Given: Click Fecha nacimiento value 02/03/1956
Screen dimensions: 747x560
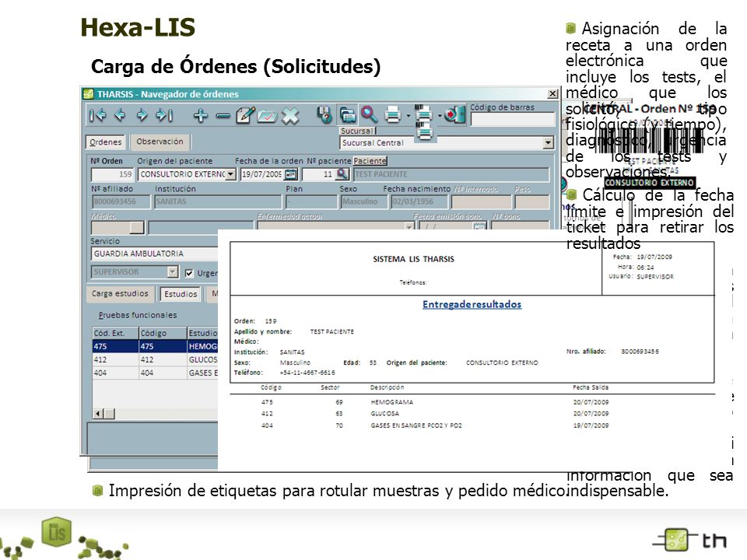Looking at the screenshot, I should [x=419, y=201].
